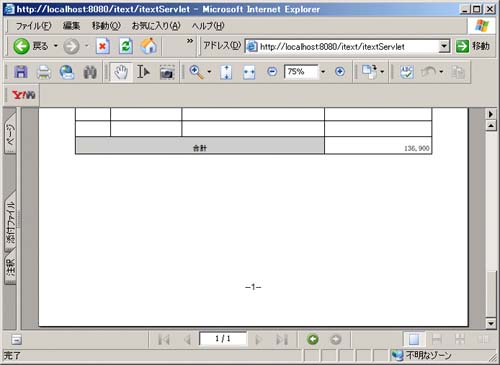
Task: Click the Email globe icon
Action: click(67, 72)
